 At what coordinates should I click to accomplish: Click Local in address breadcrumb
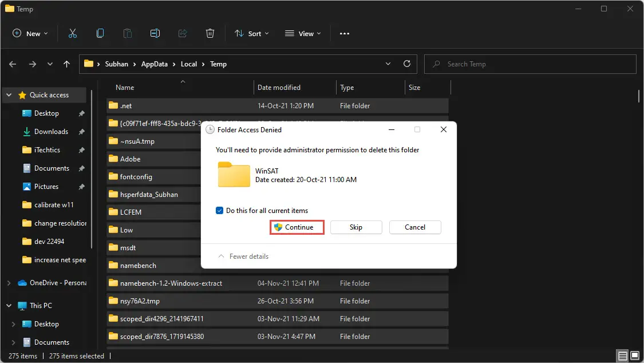tap(188, 64)
